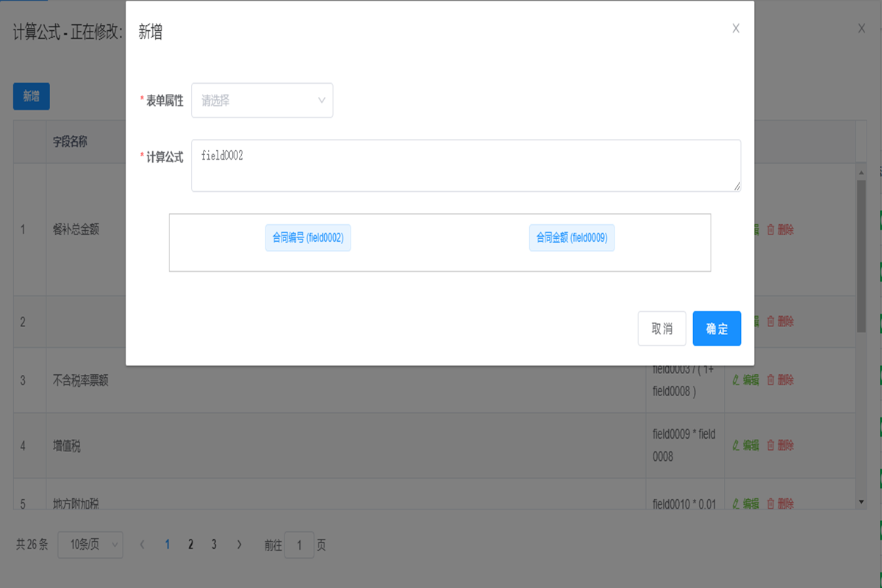Insert 合同金额 (field0009) tag
Screen dimensions: 882x588
point(571,237)
